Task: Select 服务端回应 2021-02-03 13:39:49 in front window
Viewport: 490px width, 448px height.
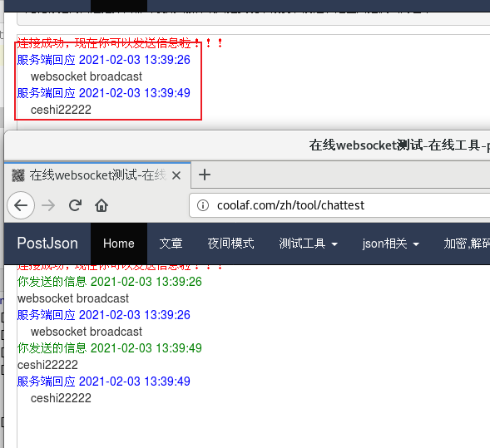Action: (103, 382)
